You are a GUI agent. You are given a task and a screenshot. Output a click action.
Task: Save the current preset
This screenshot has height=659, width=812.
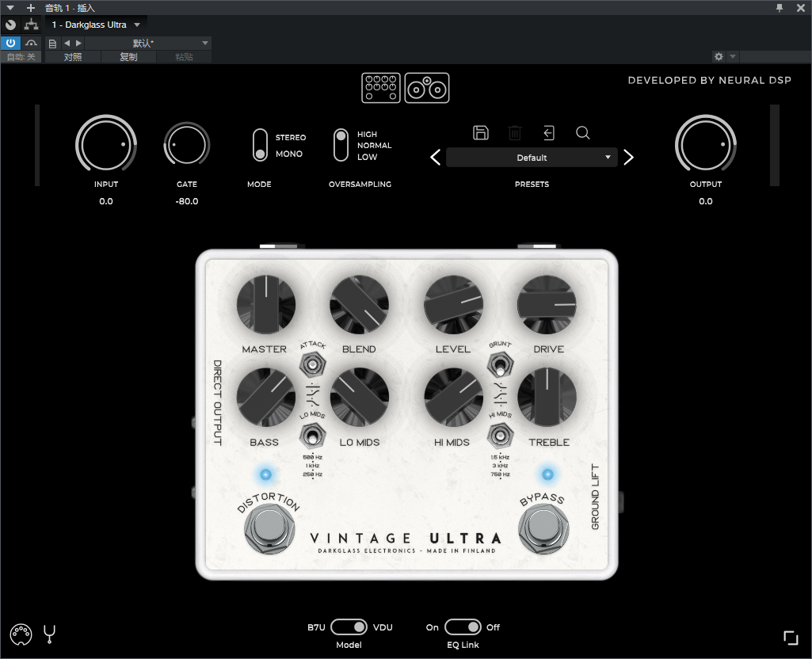(481, 133)
